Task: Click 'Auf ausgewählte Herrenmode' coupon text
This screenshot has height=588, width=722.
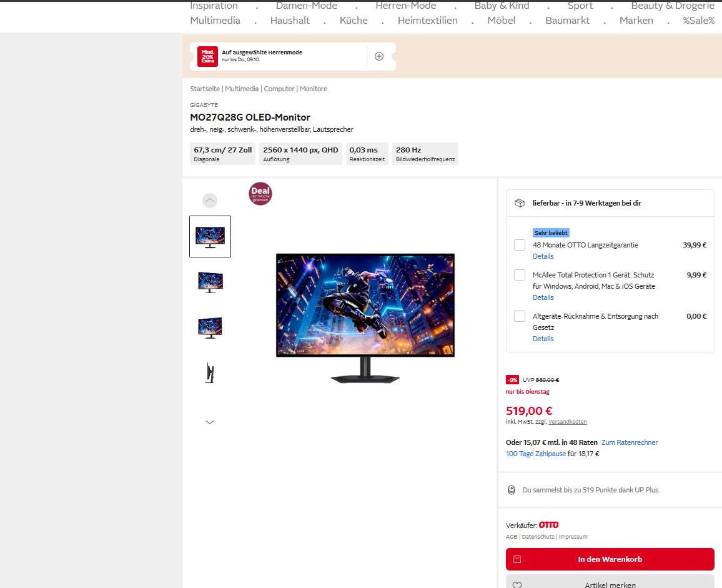Action: (262, 52)
